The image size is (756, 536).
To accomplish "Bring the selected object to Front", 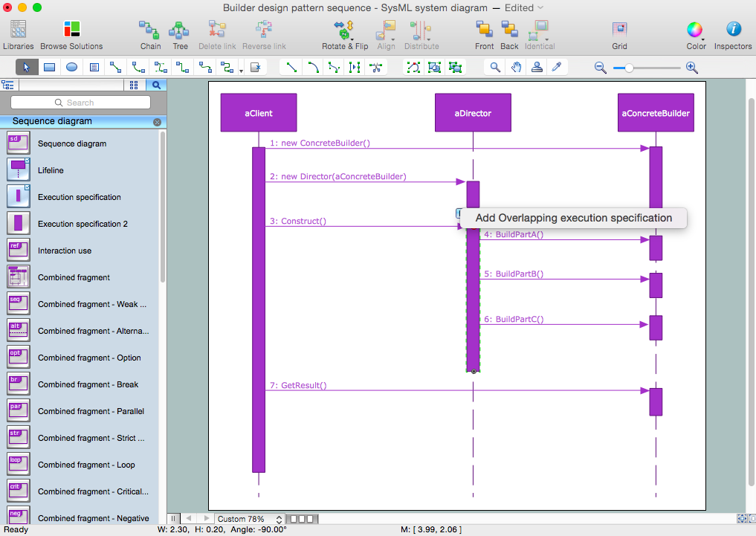I will point(485,34).
